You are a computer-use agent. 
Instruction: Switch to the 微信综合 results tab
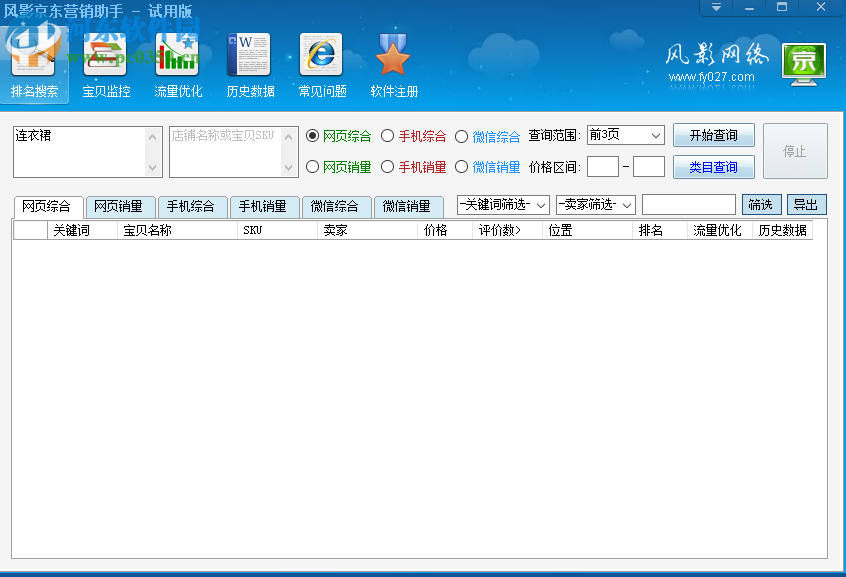(337, 207)
